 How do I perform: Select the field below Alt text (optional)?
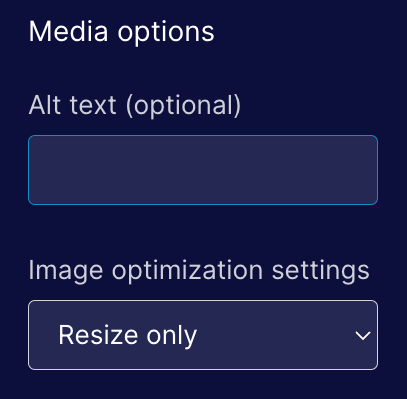click(x=203, y=170)
